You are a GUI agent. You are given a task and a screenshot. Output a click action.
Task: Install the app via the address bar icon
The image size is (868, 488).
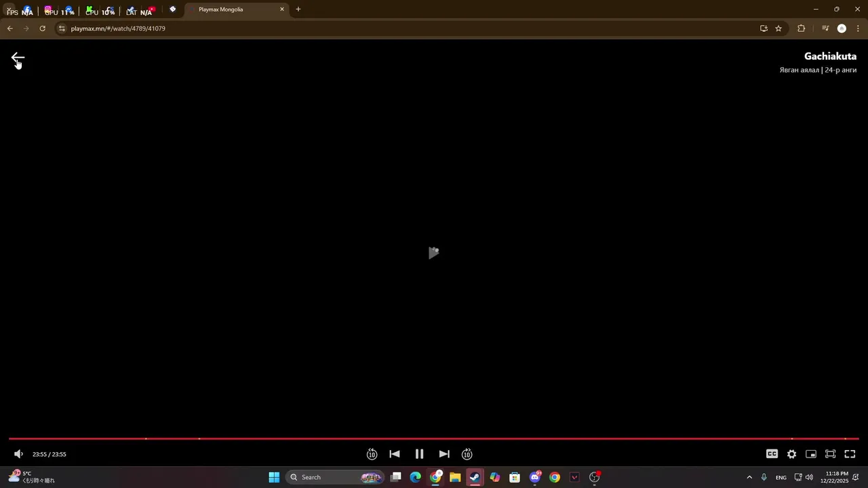click(764, 28)
